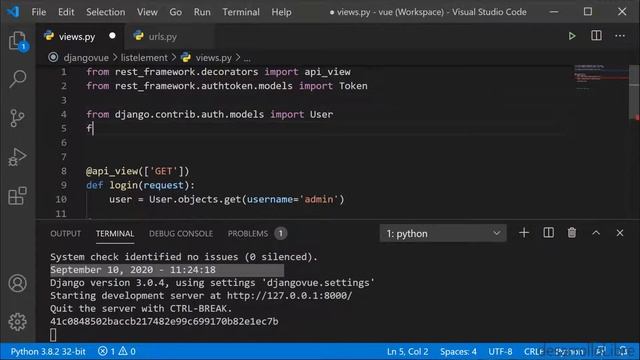Image resolution: width=640 pixels, height=360 pixels.
Task: Open the Run menu
Action: click(202, 12)
